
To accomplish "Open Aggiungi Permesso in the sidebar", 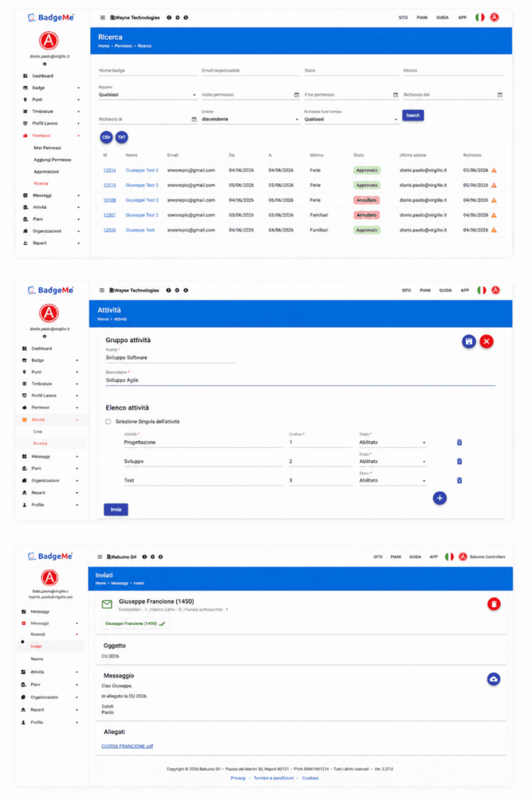I will click(x=52, y=160).
